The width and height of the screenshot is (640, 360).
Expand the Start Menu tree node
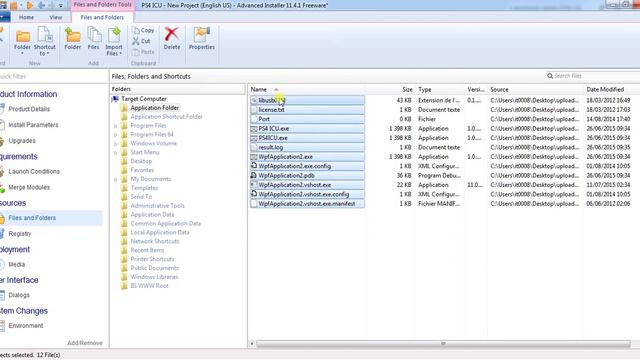(116, 153)
